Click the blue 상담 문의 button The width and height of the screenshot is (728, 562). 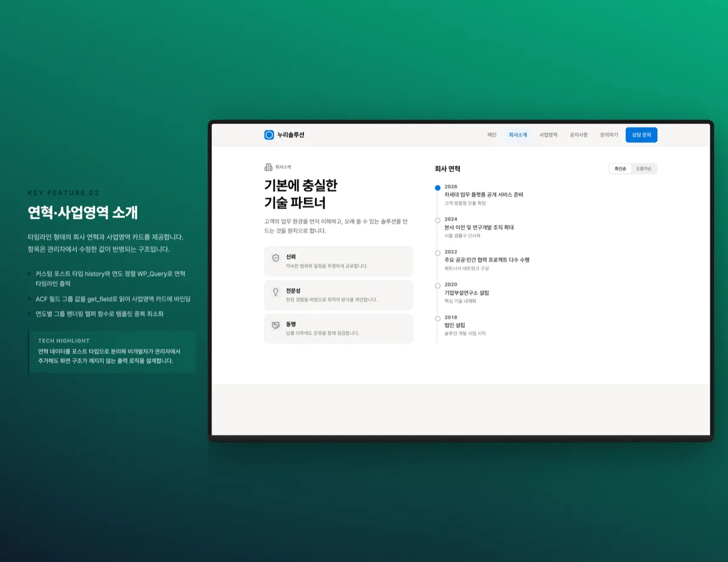click(641, 135)
